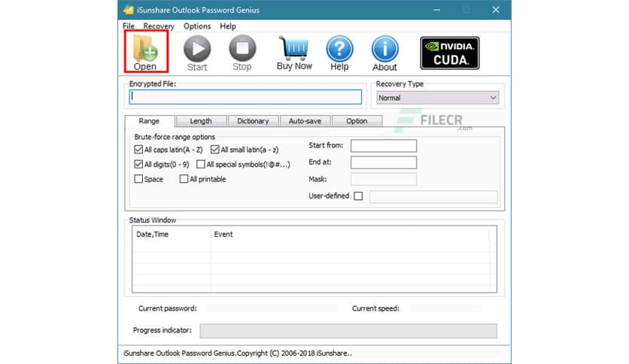Enable All special symbols checkbox
Image resolution: width=629 pixels, height=364 pixels.
(x=201, y=165)
